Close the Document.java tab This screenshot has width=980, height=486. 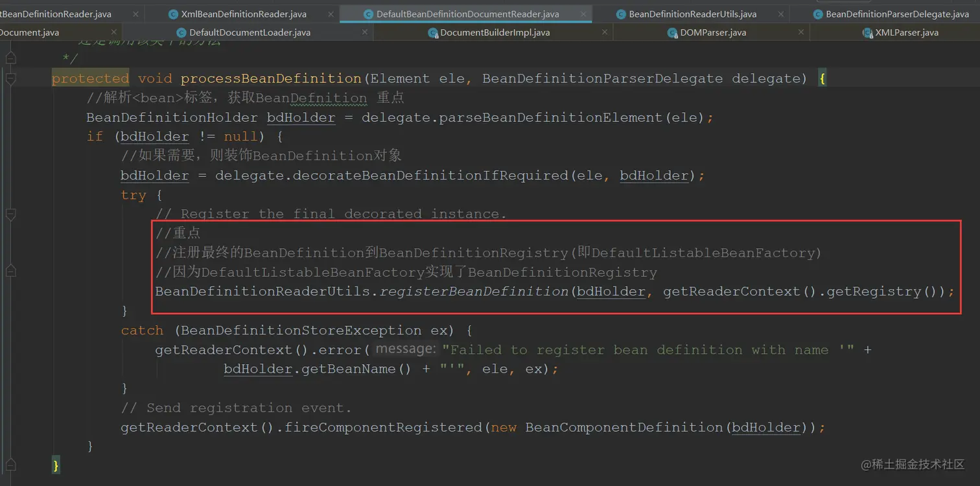pos(113,32)
